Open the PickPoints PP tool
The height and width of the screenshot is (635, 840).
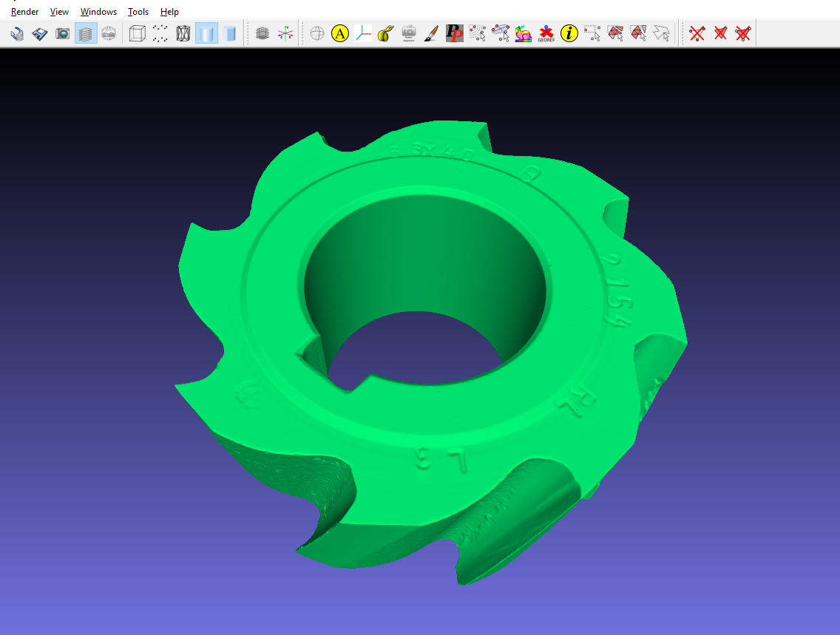click(455, 33)
